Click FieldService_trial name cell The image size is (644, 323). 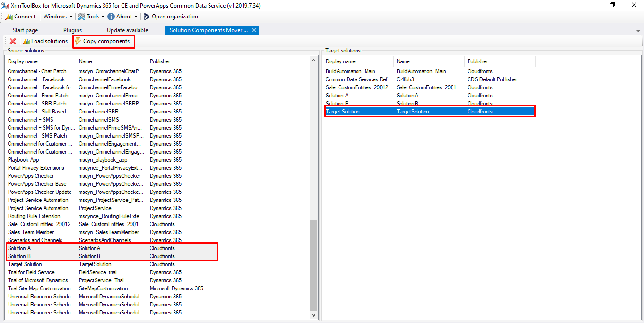point(98,272)
